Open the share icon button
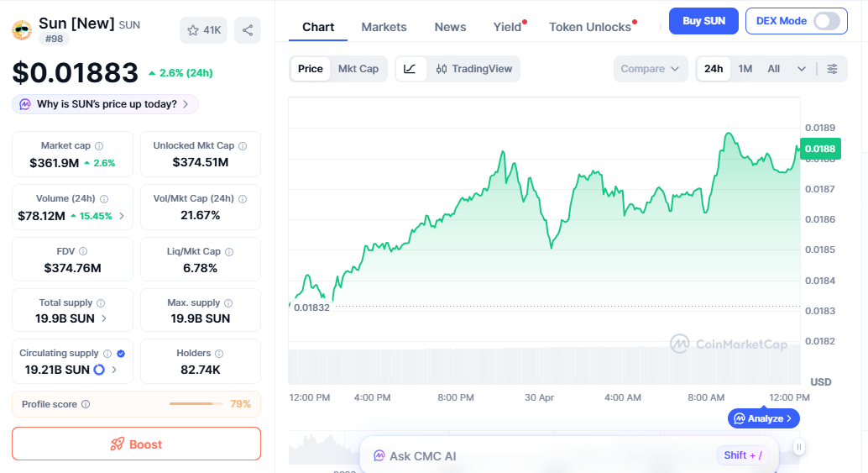 pos(248,30)
